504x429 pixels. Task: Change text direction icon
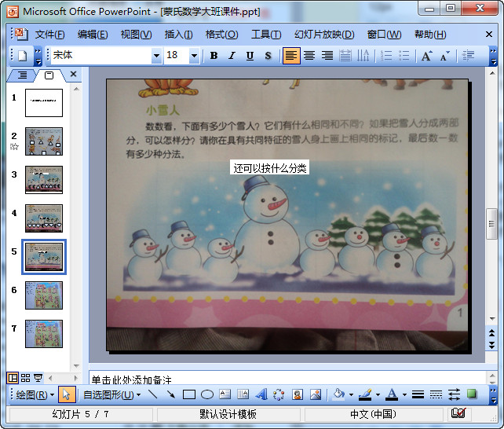tap(363, 56)
